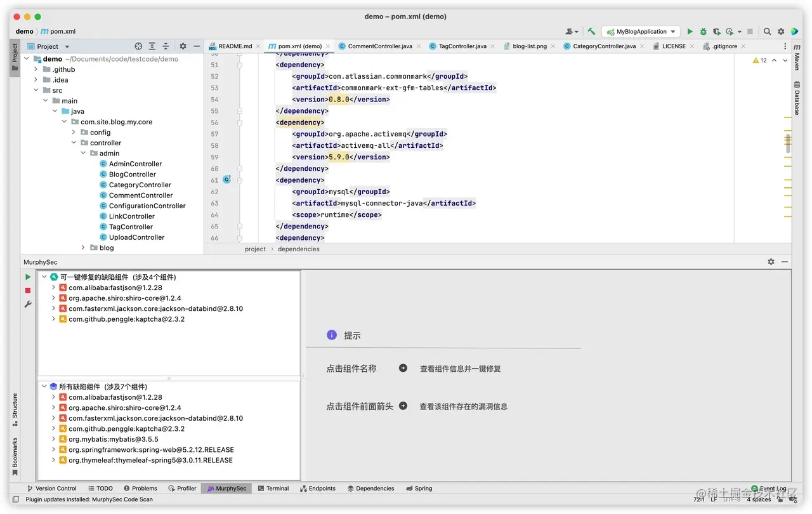Run MyBlogApplication with the green play icon
The image size is (812, 514).
pyautogui.click(x=690, y=31)
